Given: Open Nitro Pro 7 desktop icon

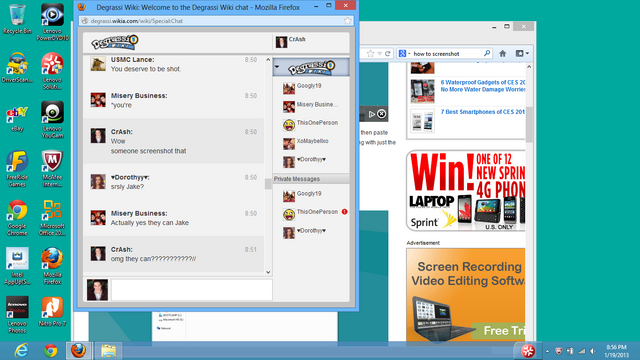Looking at the screenshot, I should tap(52, 312).
